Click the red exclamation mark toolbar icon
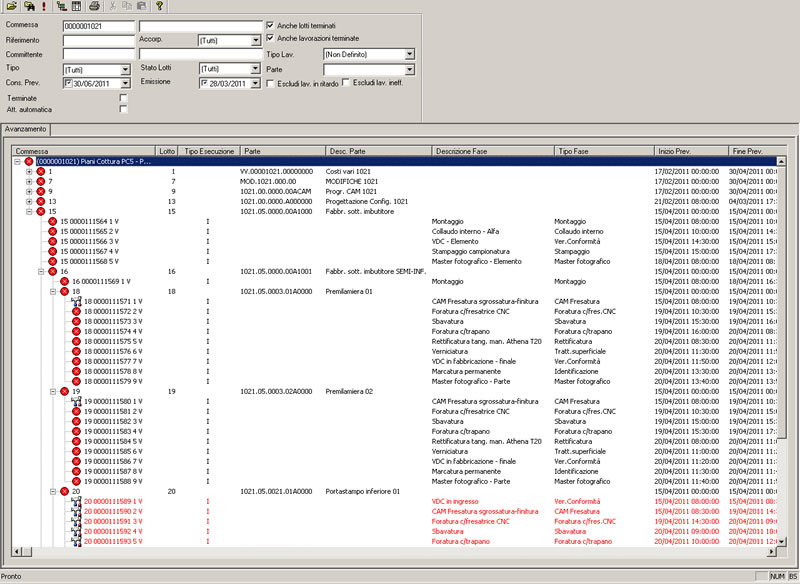 44,6
